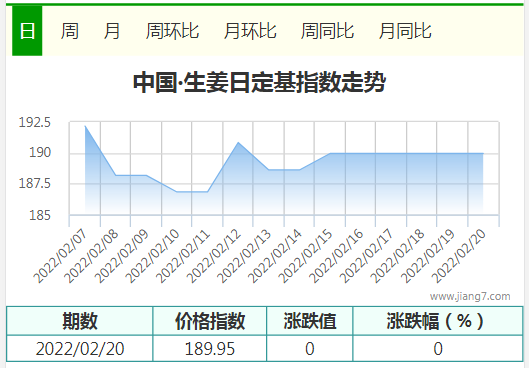Open the 月同比 tab
Image resolution: width=529 pixels, height=368 pixels.
click(x=405, y=31)
